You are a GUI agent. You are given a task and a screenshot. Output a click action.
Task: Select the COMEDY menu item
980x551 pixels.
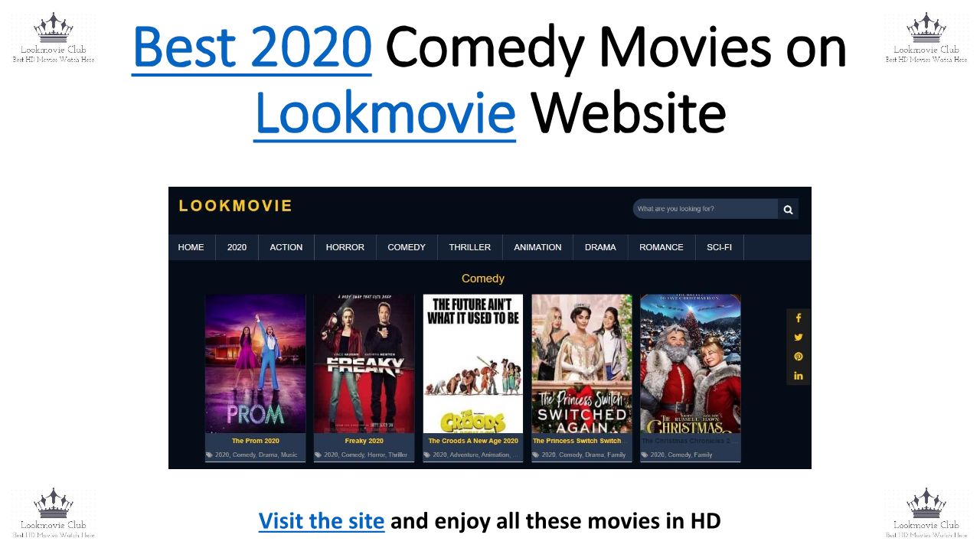407,247
